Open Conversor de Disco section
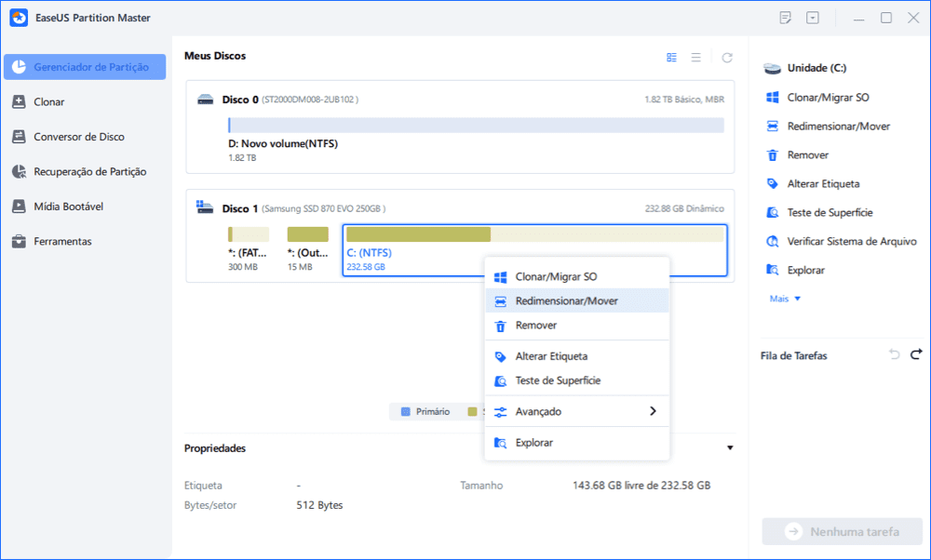The image size is (931, 560). click(68, 137)
